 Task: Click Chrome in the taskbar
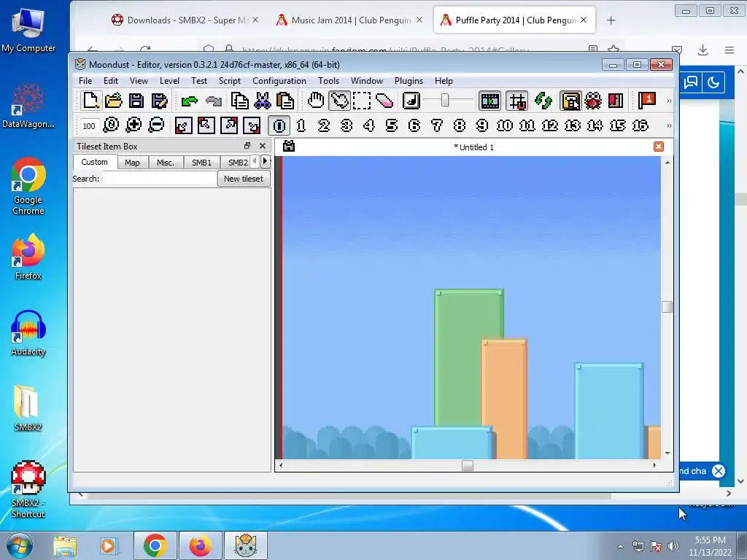click(x=155, y=545)
